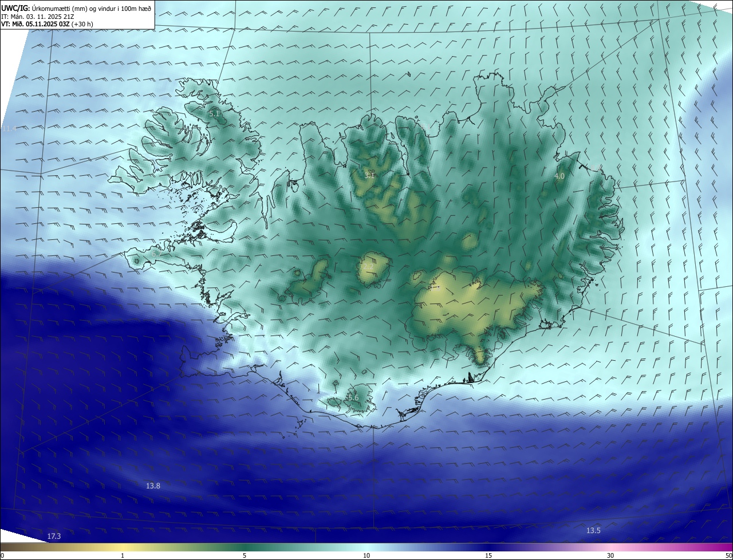Click the "13.5" value label over the sea
733x560 pixels.
point(593,531)
